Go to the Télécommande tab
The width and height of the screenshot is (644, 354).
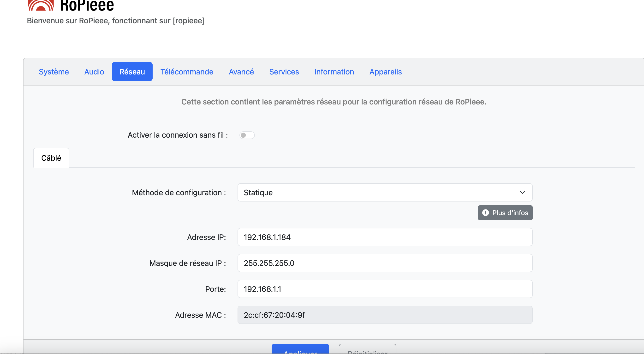(x=187, y=72)
